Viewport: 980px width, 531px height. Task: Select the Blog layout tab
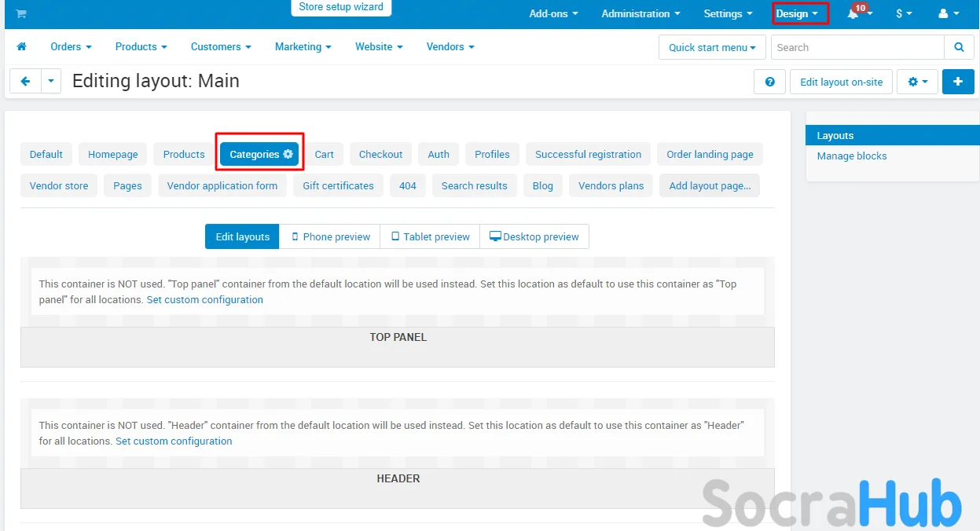[543, 185]
